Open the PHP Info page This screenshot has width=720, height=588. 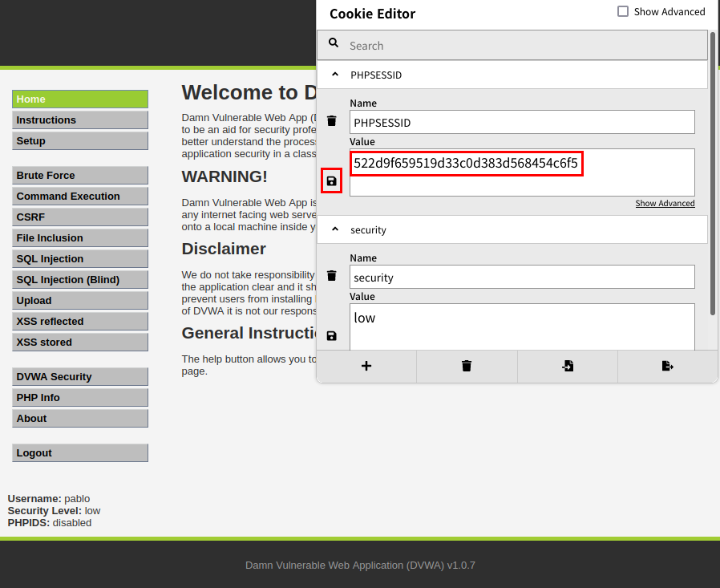coord(80,397)
